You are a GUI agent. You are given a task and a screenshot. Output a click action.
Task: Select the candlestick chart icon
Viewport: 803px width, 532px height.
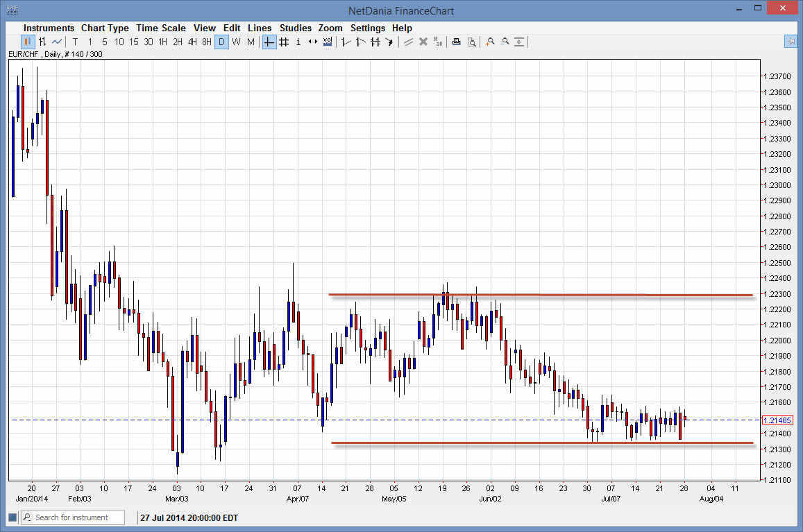[26, 42]
